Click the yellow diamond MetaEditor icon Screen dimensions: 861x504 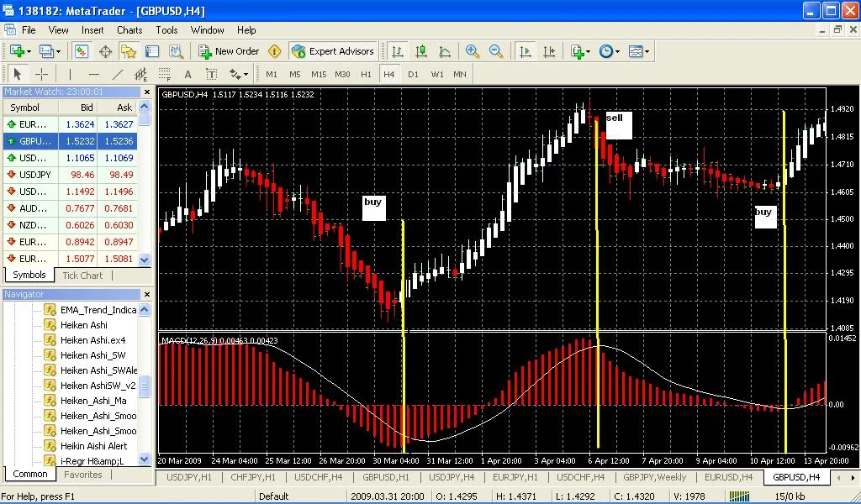pos(275,51)
